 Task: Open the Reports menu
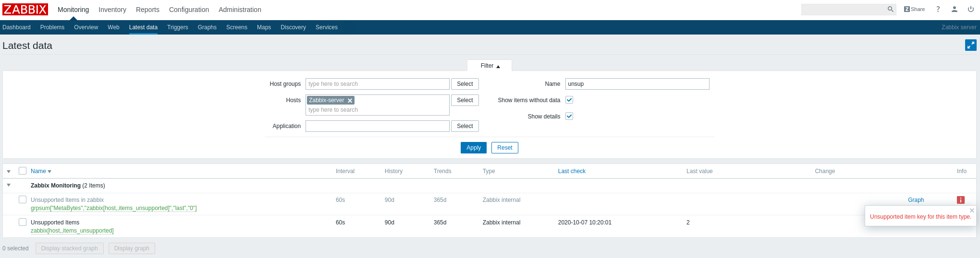(147, 10)
